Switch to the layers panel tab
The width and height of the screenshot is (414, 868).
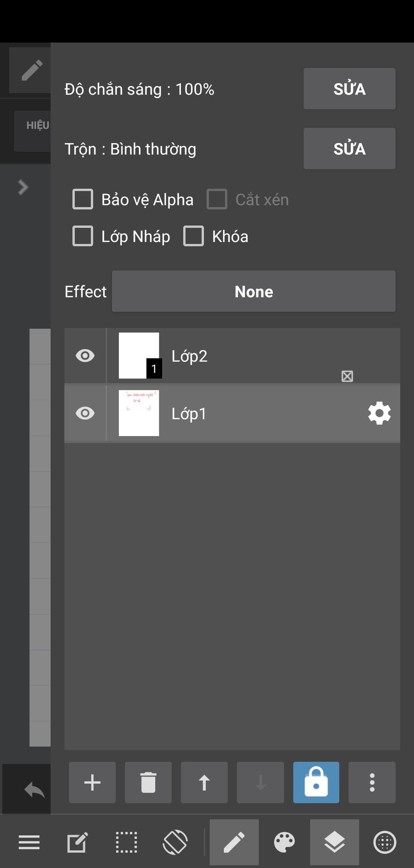tap(334, 843)
